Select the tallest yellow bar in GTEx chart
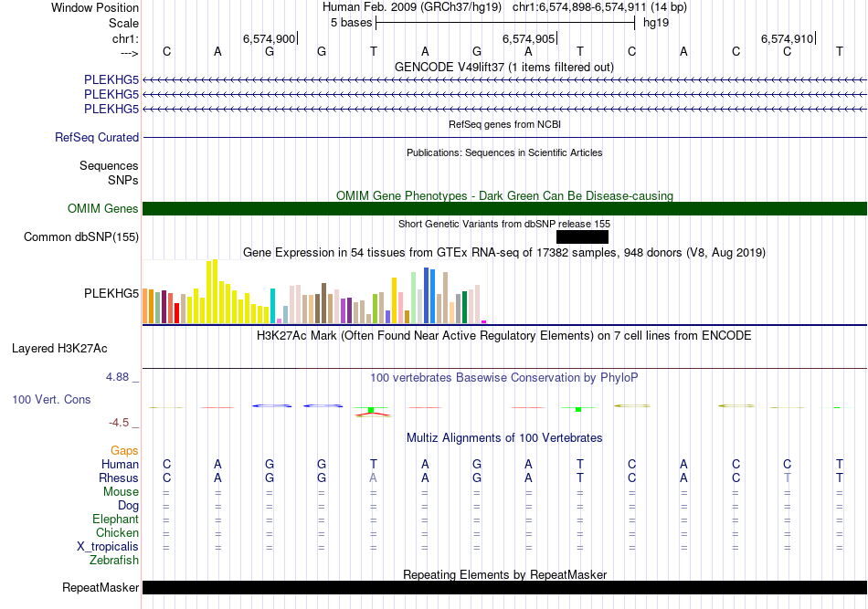This screenshot has height=609, width=868. point(216,291)
